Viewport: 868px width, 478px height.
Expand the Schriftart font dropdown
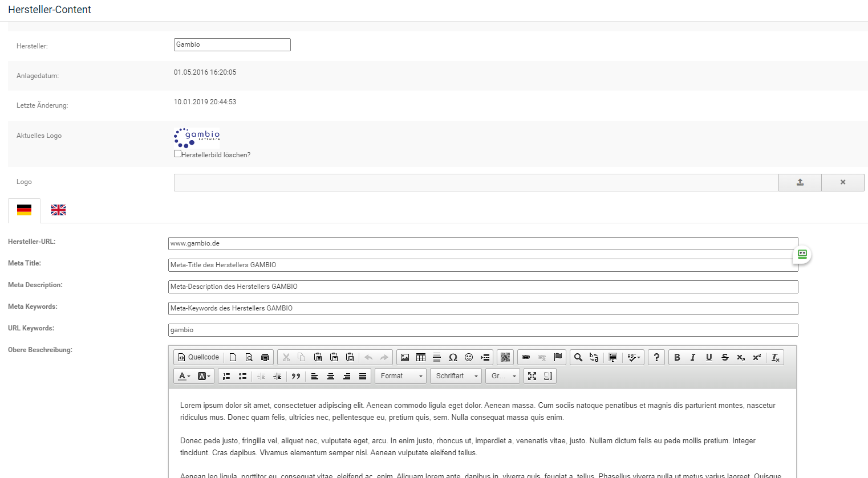click(456, 376)
